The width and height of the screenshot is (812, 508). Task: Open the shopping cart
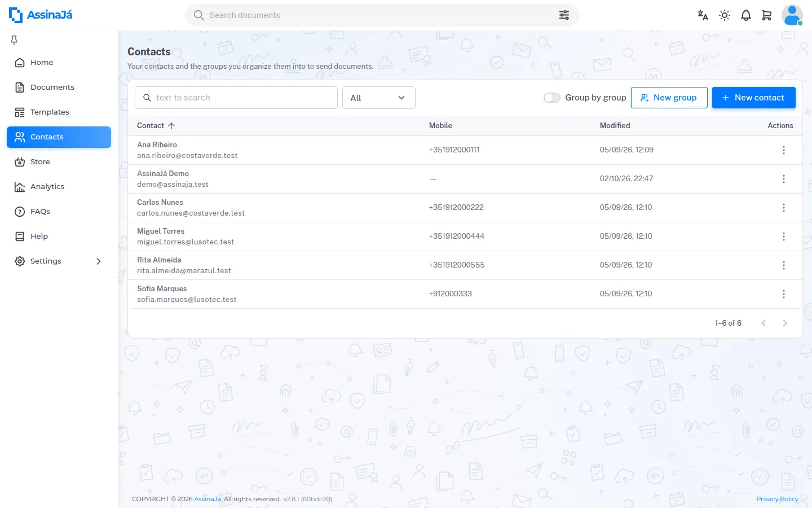pyautogui.click(x=767, y=15)
